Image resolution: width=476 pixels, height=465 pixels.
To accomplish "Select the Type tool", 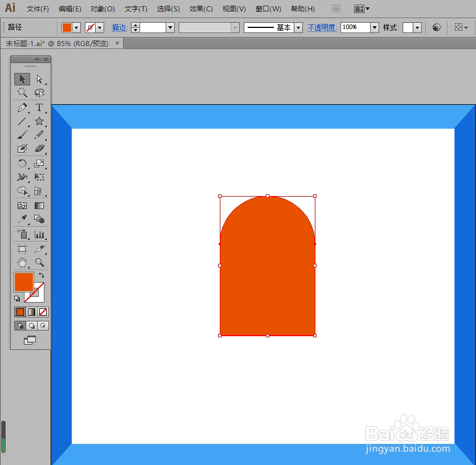I will point(39,108).
